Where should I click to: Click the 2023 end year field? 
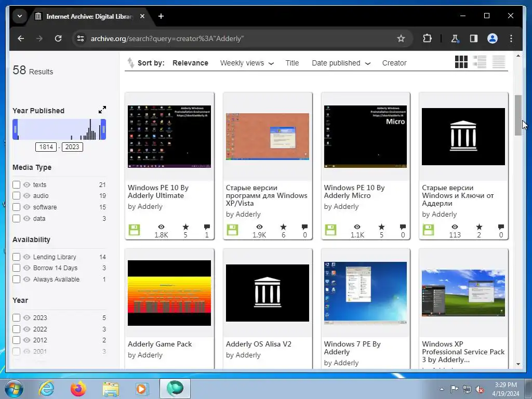pyautogui.click(x=72, y=147)
